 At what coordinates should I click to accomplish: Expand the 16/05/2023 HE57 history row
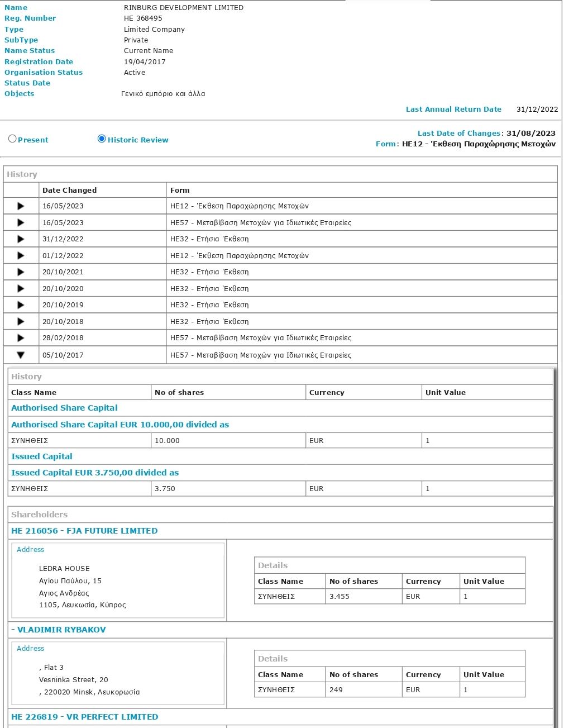click(21, 222)
